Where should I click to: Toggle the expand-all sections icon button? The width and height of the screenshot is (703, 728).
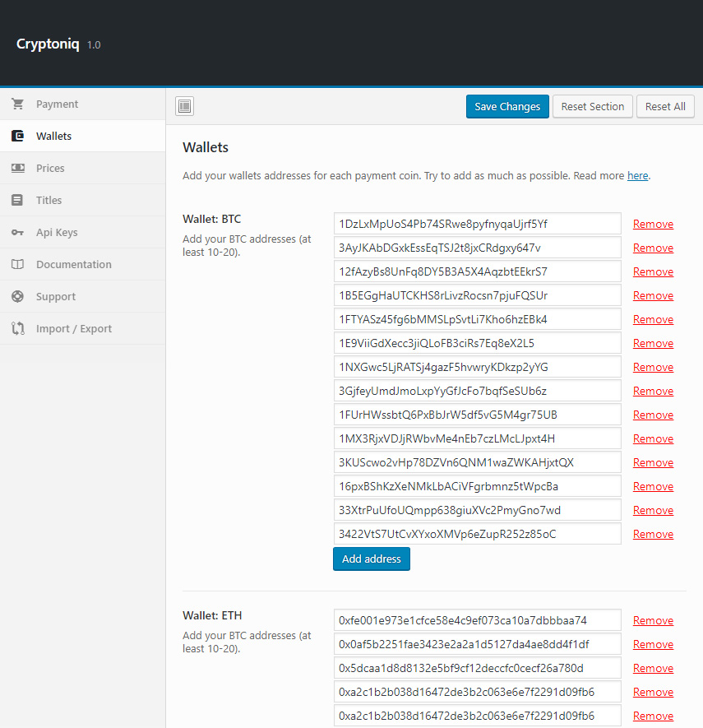(184, 106)
